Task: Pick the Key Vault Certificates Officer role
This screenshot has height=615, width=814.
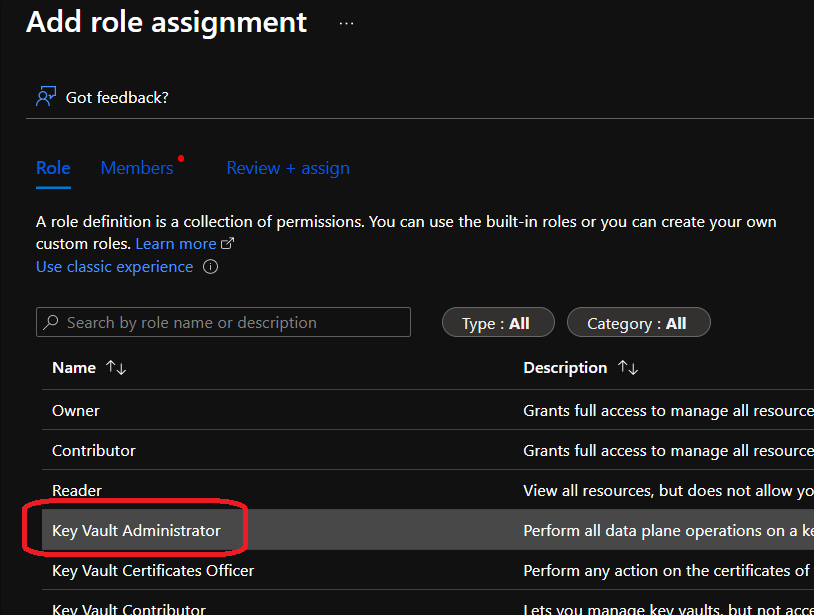Action: click(x=153, y=570)
